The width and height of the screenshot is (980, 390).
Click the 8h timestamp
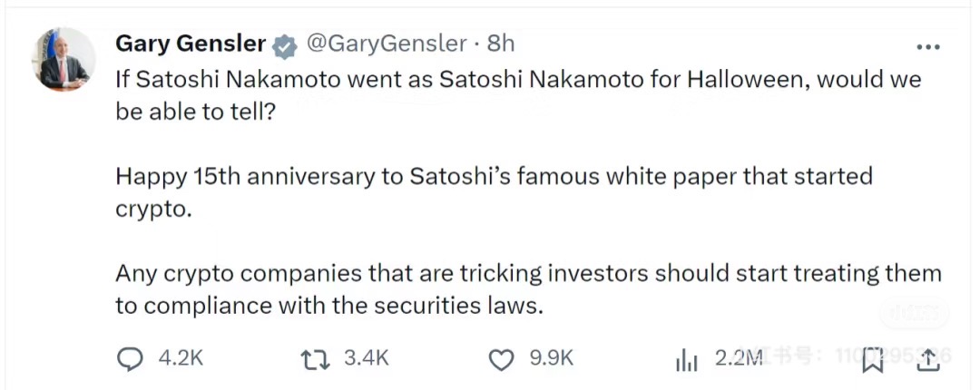[501, 44]
